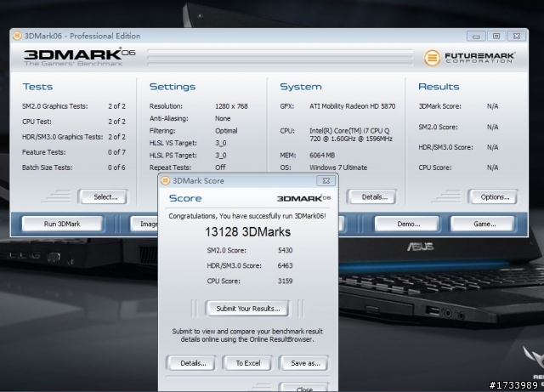Click the CPU Score value 3159

(x=286, y=281)
